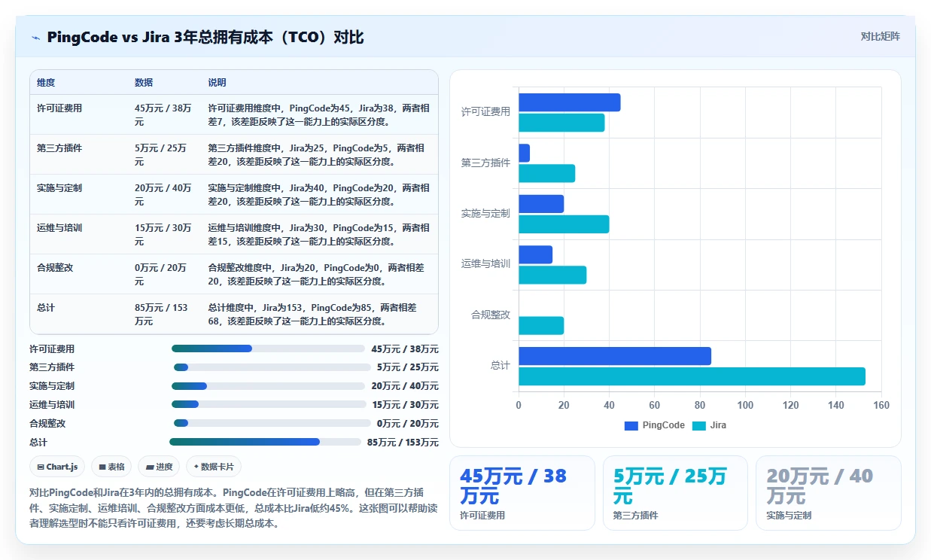Image resolution: width=931 pixels, height=560 pixels.
Task: Click the 合规整改 progress bar
Action: 272,423
